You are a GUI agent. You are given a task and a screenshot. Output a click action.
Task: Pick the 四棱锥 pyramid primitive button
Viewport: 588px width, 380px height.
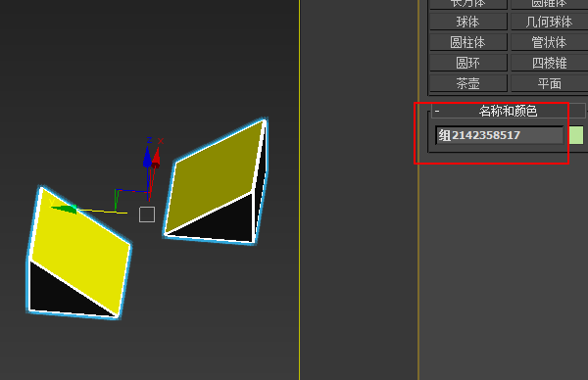coord(550,63)
